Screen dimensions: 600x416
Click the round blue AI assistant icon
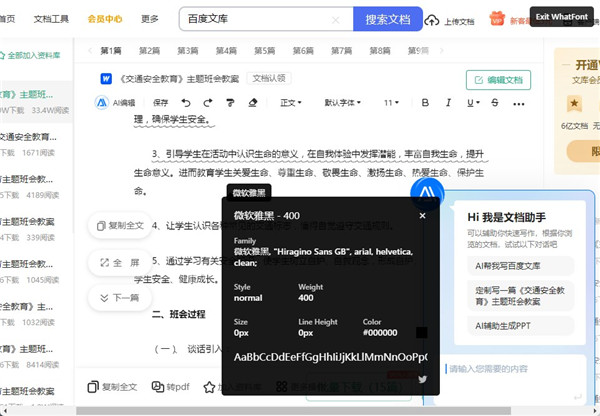tap(427, 194)
